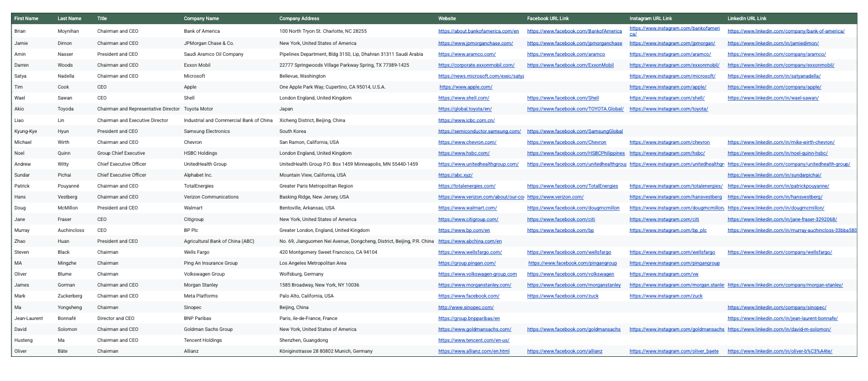Open the oliver_baete Instagram link
Image resolution: width=868 pixels, height=381 pixels.
(x=674, y=351)
